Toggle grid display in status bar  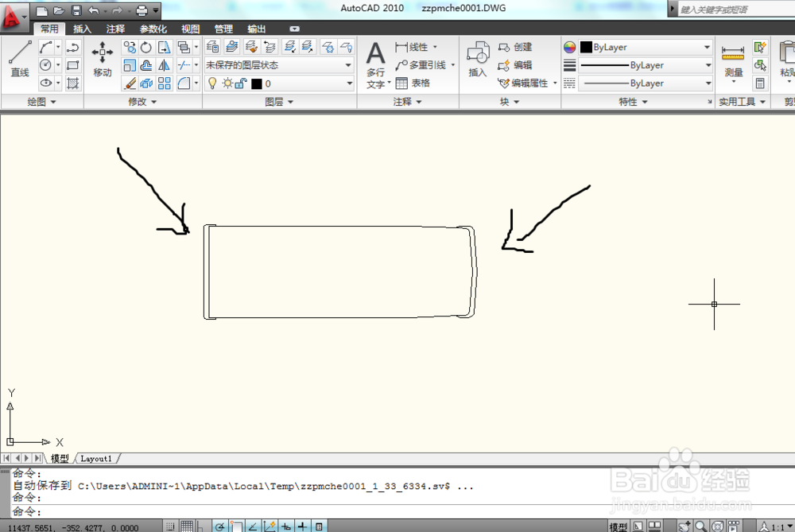(x=187, y=526)
